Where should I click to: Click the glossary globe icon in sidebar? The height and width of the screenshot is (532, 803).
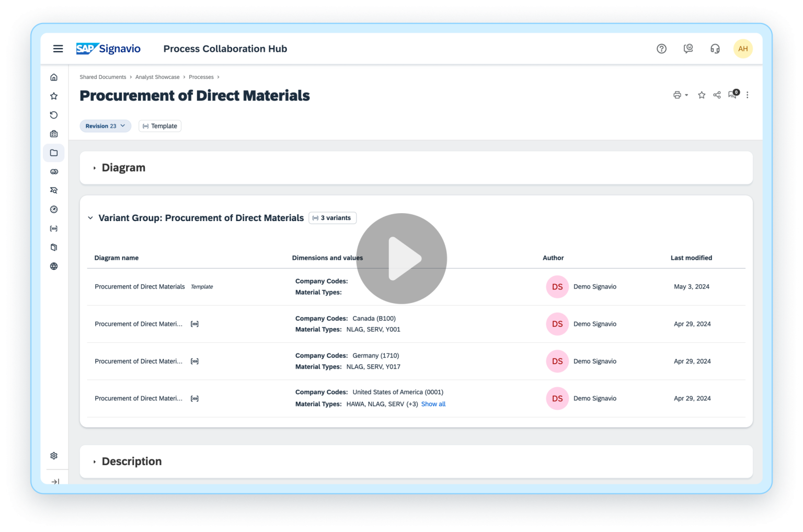point(54,266)
